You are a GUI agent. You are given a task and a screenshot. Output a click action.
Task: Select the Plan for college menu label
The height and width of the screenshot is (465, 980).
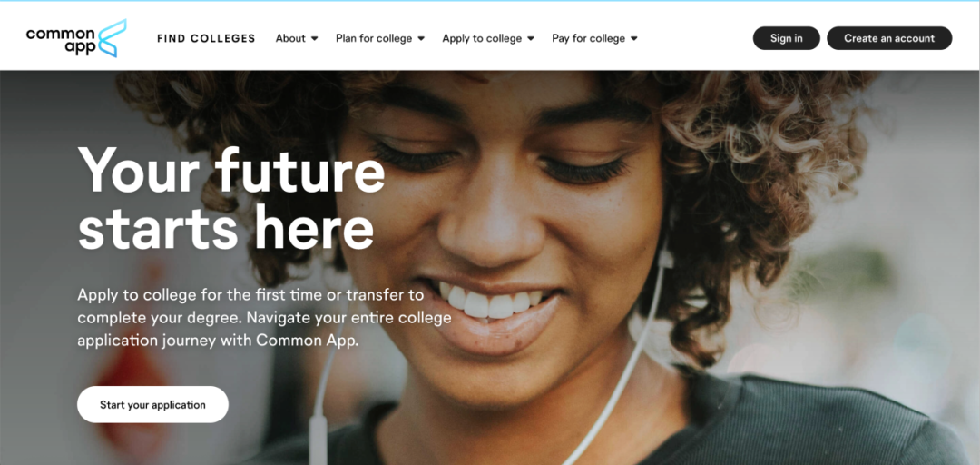tap(374, 38)
